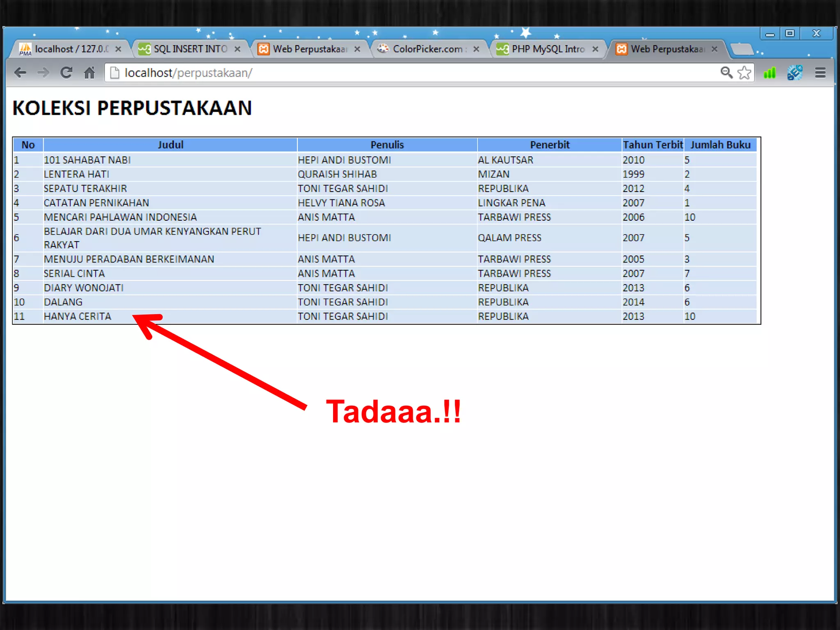The width and height of the screenshot is (840, 630).
Task: Click the year 2005 cell
Action: click(x=653, y=259)
